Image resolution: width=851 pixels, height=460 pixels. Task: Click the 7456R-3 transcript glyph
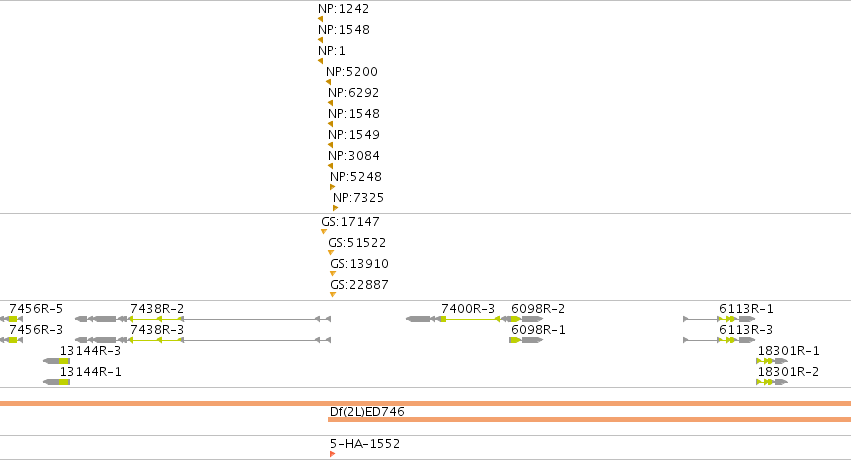click(11, 340)
